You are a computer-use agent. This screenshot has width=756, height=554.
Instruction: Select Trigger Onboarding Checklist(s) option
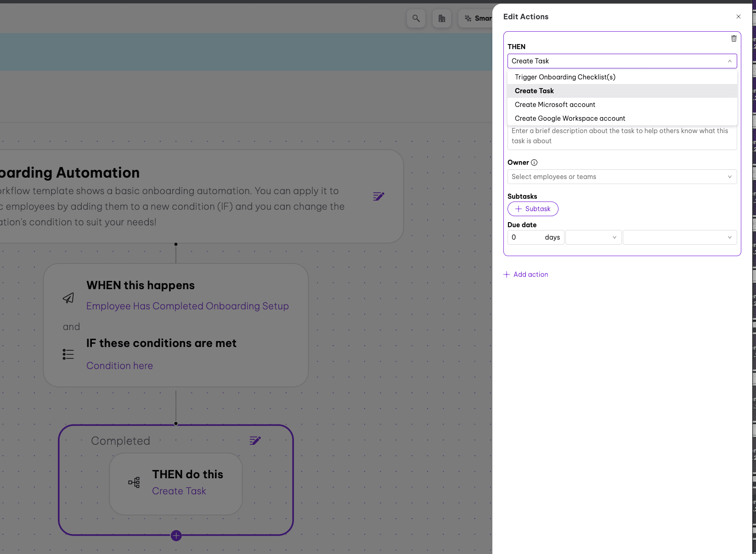click(x=622, y=77)
